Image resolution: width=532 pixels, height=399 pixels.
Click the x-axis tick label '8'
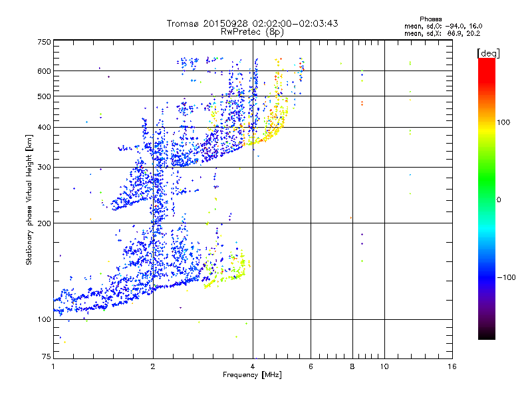[x=352, y=366]
